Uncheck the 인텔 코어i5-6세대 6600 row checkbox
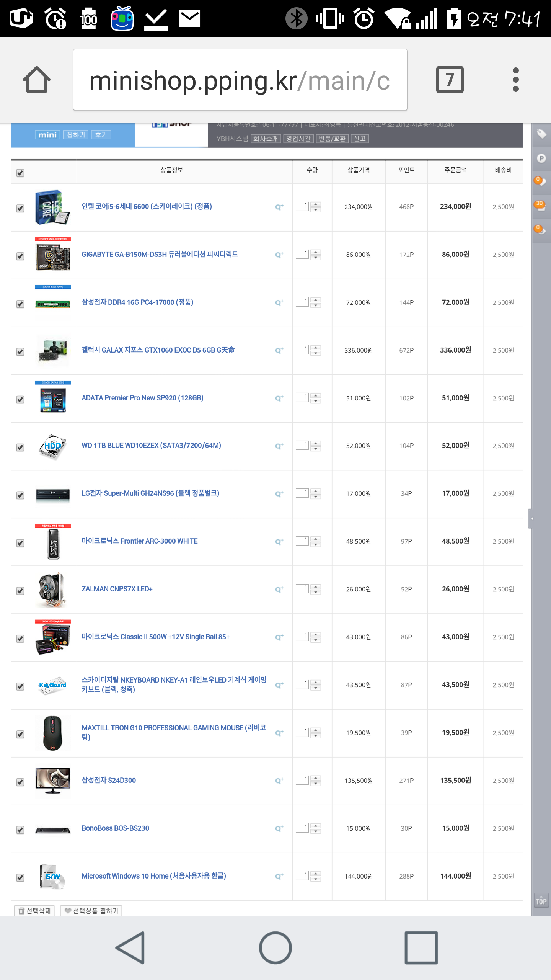Screen dimensions: 551x980 (20, 208)
